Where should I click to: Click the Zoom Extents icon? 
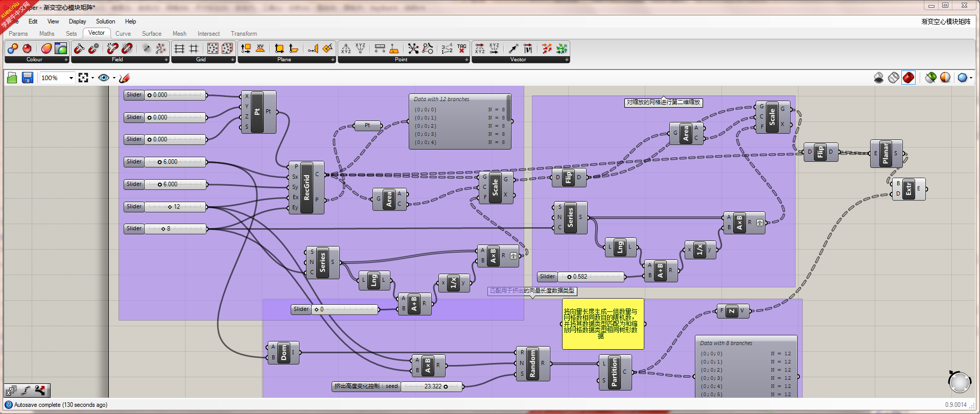pos(83,78)
